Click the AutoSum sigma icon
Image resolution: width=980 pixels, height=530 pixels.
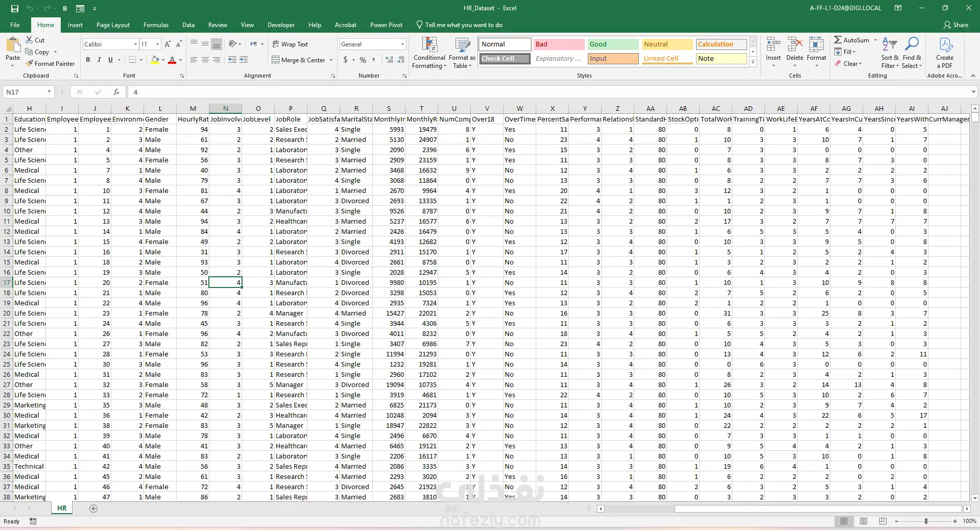coord(838,40)
